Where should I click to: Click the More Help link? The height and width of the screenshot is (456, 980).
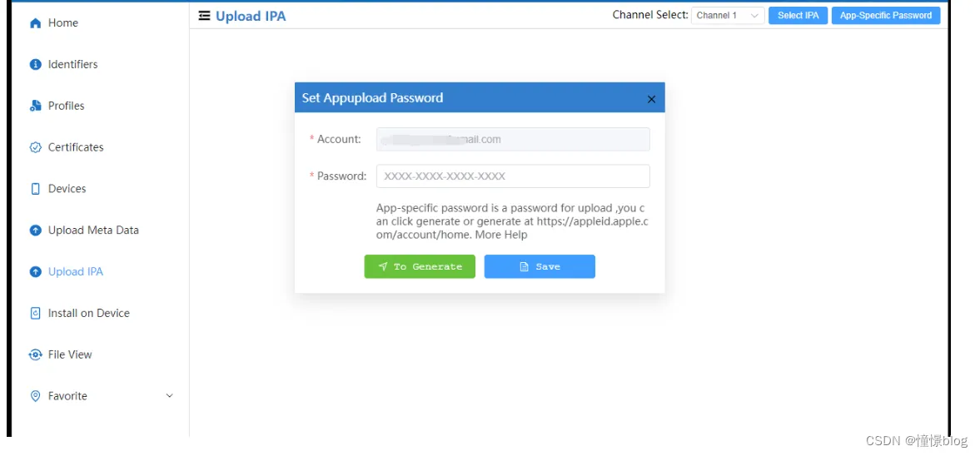(501, 235)
